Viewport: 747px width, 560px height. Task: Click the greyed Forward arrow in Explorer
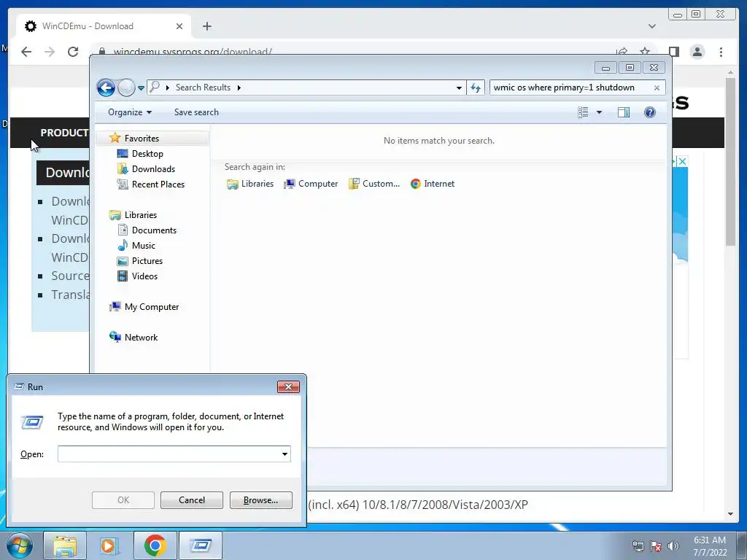(x=126, y=87)
